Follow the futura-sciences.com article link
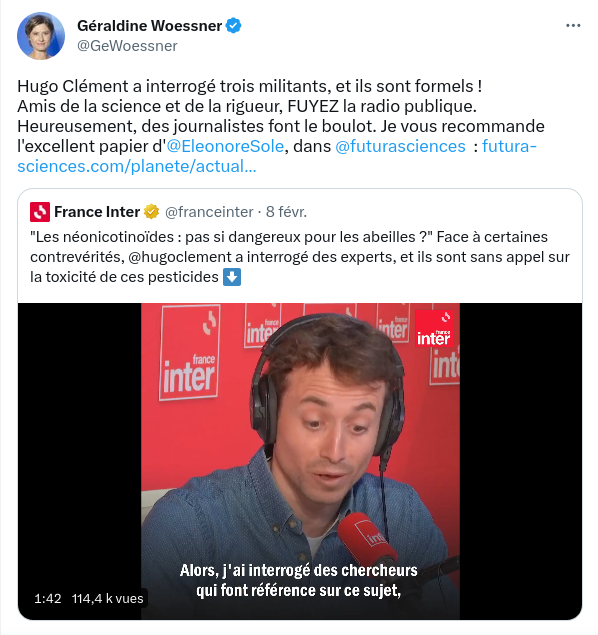Viewport: 598px width, 635px height. point(277,156)
